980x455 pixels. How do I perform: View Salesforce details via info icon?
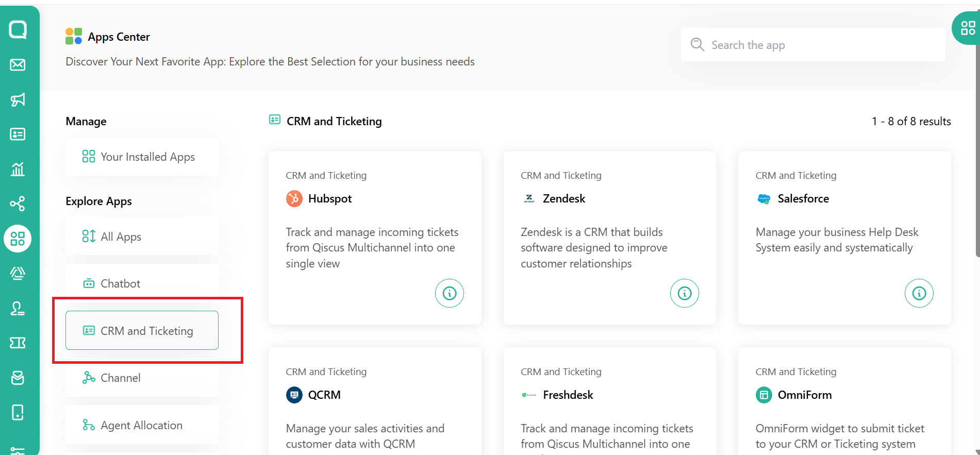click(919, 293)
